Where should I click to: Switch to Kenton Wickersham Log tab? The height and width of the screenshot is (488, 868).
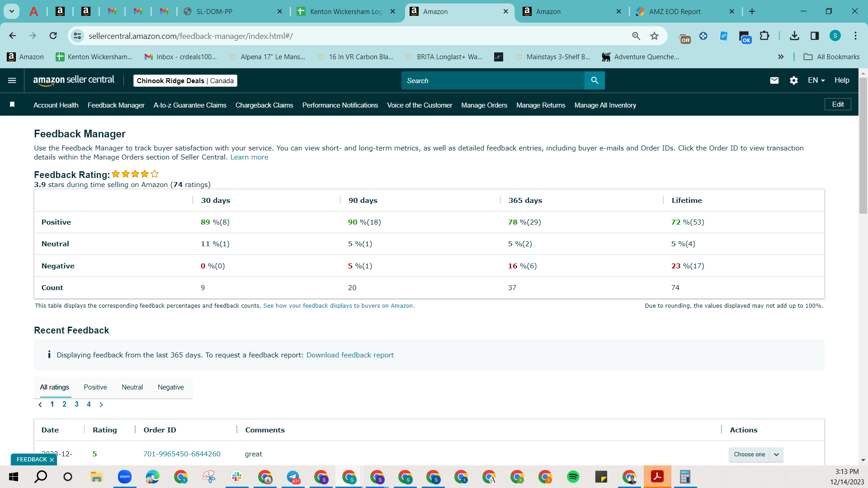pyautogui.click(x=346, y=11)
